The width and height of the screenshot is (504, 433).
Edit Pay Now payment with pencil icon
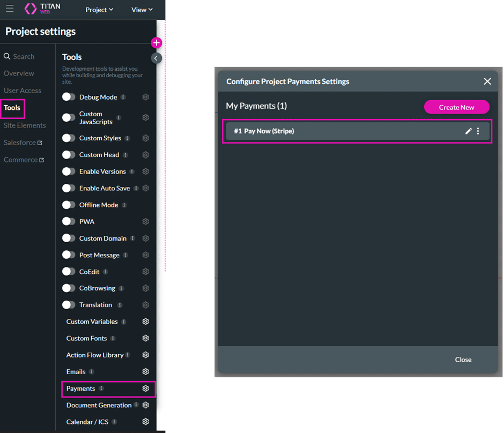(x=468, y=131)
